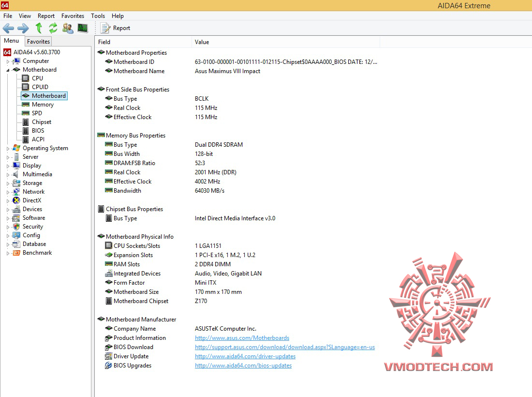This screenshot has width=532, height=397.
Task: Click the Devices icon in tree
Action: (16, 209)
